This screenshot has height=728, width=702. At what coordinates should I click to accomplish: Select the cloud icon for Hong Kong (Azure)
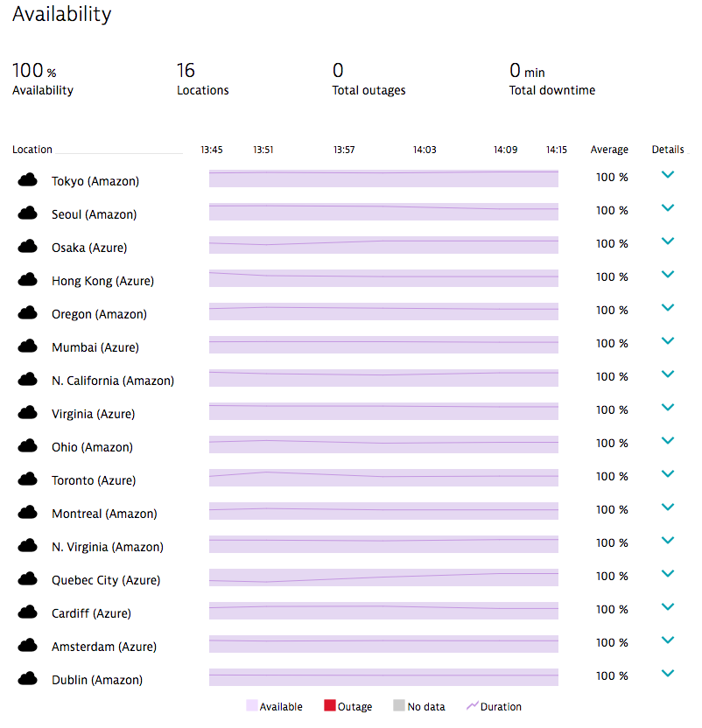coord(27,279)
